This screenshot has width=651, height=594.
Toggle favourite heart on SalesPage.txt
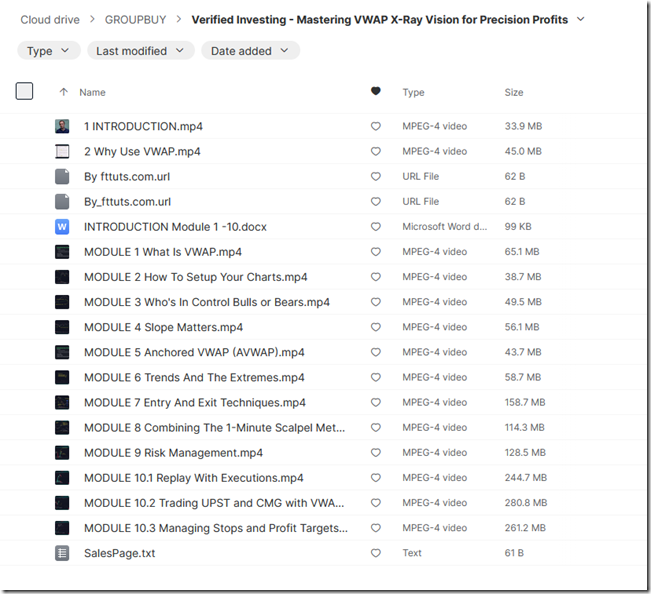point(376,553)
